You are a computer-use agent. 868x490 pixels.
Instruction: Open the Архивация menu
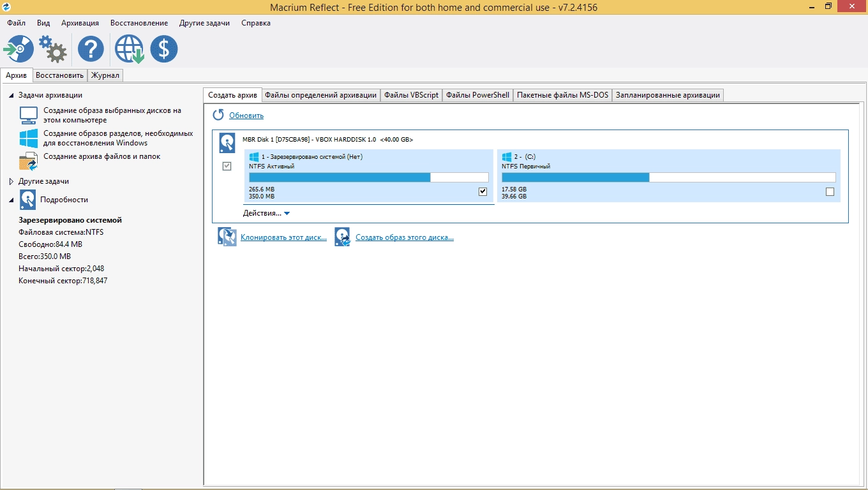(x=80, y=22)
